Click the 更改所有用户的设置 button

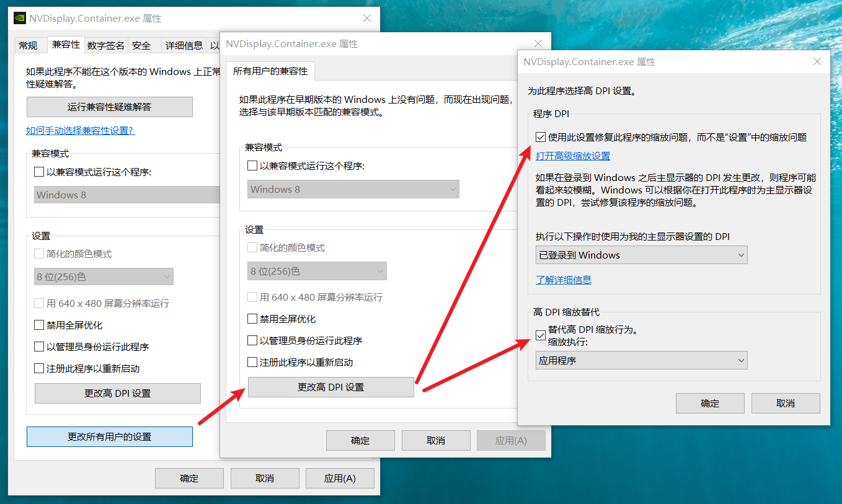coord(110,436)
